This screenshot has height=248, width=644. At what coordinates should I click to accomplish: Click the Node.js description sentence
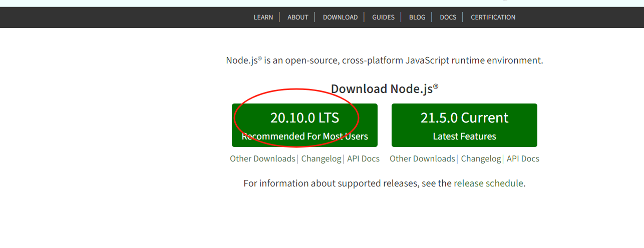click(385, 60)
